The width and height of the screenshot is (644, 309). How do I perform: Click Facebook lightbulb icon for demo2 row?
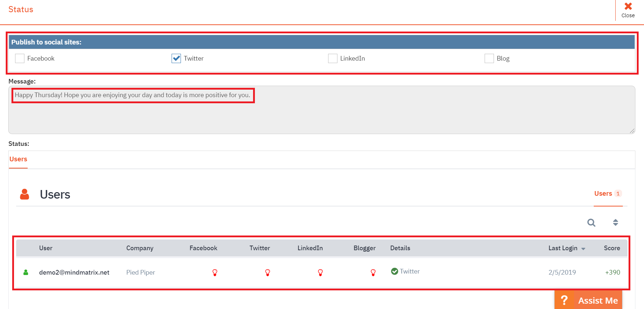coord(215,272)
